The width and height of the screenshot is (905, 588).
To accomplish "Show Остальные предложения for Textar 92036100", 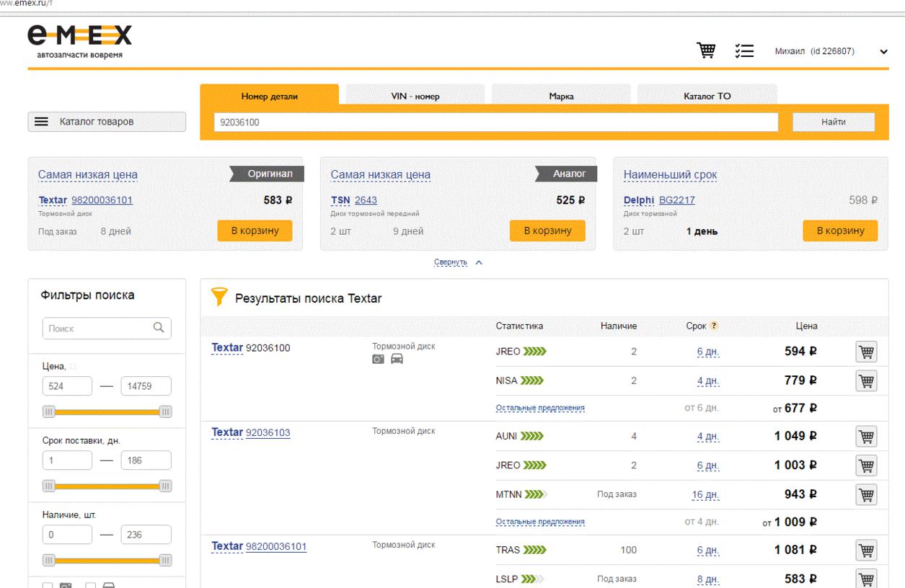I will coord(539,409).
